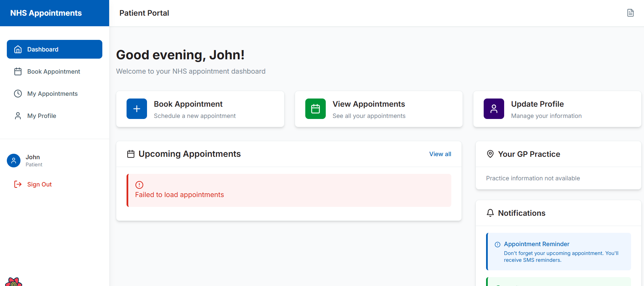Select the Book Appointment card title
644x286 pixels.
click(x=188, y=104)
